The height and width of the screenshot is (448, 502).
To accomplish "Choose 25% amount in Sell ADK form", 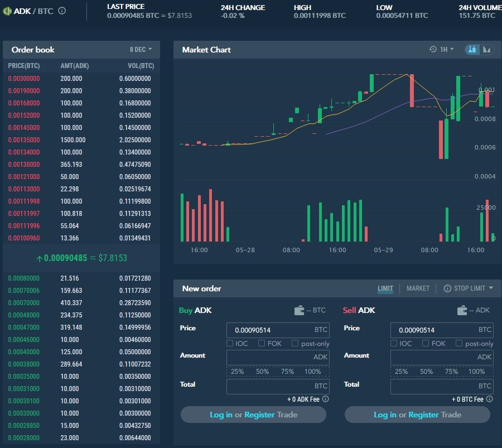I will pos(401,372).
